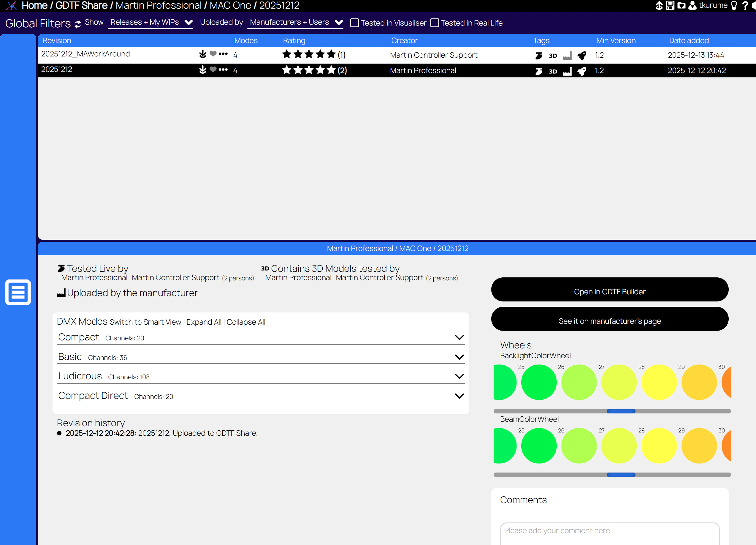The width and height of the screenshot is (756, 545).
Task: Open the Releases + My WIPs dropdown
Action: tap(151, 23)
